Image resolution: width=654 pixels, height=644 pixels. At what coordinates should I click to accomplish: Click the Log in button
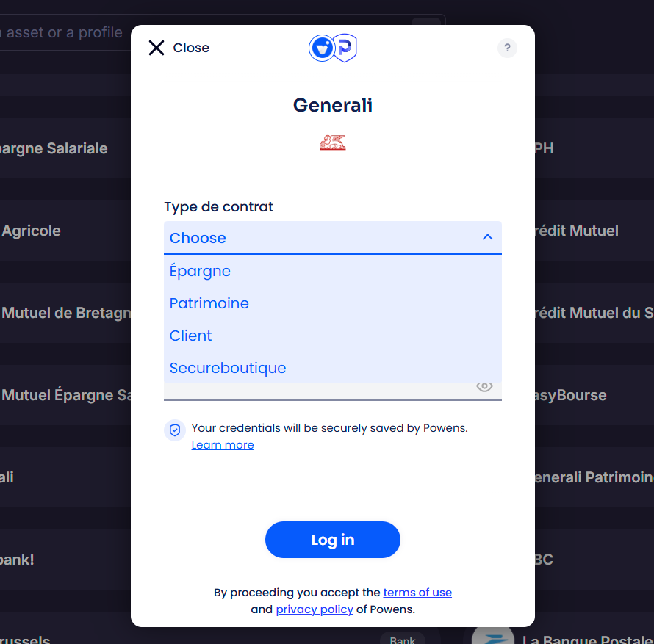pos(333,540)
